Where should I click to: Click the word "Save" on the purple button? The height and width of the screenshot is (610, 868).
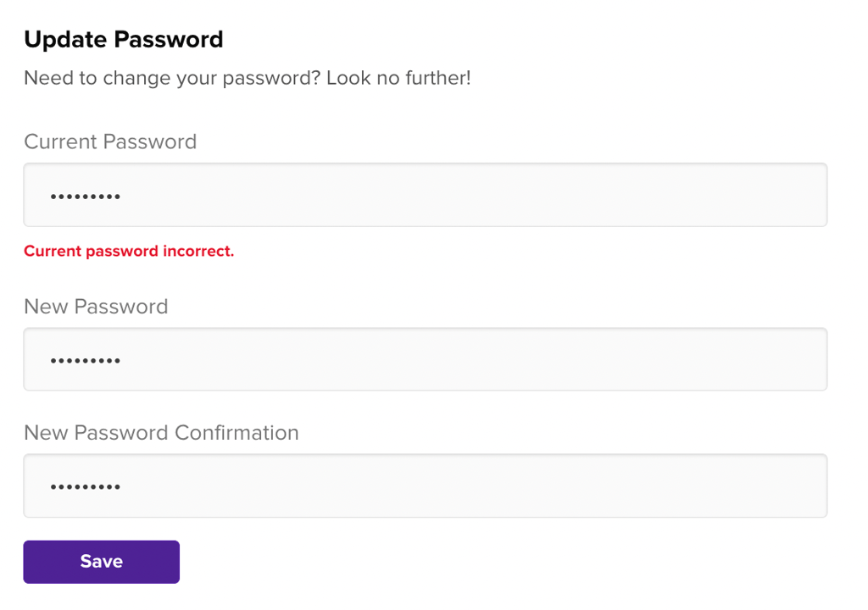pos(102,562)
